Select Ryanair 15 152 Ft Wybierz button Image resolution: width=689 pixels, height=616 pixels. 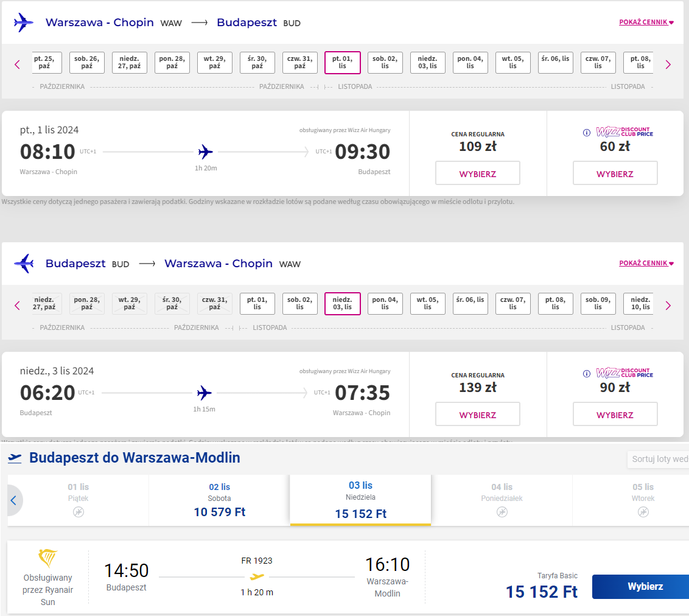[x=641, y=587]
